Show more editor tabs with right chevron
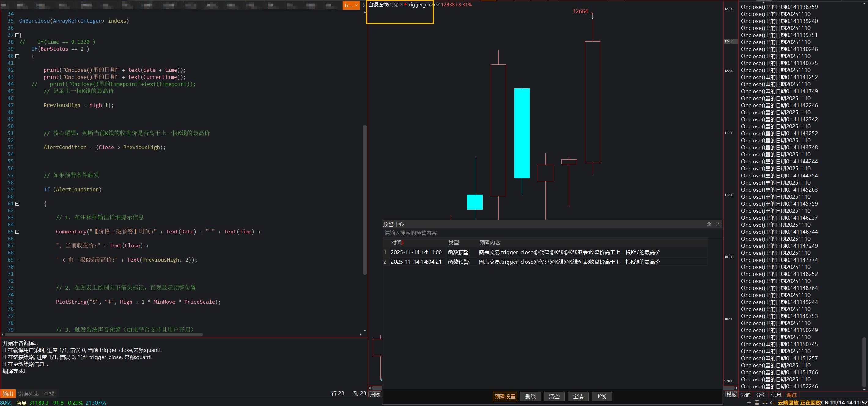The image size is (868, 406). click(x=364, y=5)
